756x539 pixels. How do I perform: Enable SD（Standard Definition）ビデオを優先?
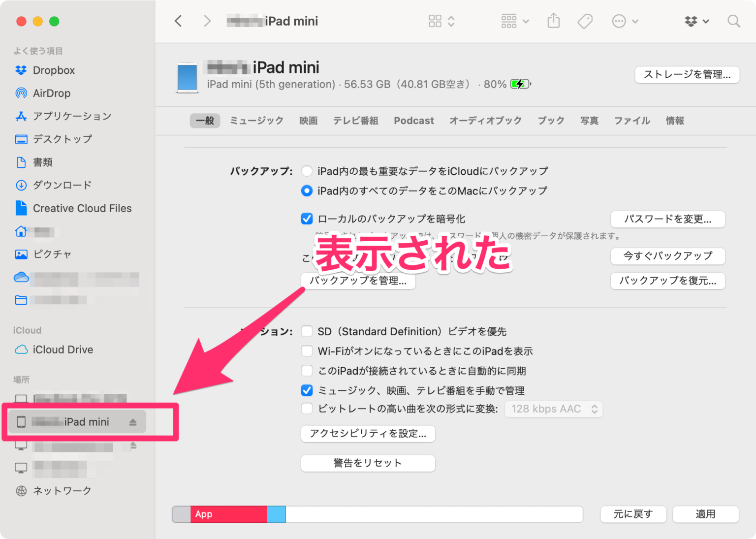pos(307,331)
